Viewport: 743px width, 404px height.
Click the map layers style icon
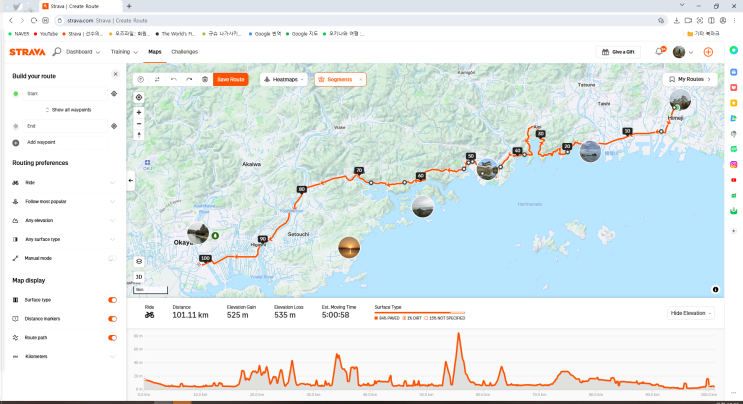(x=139, y=261)
